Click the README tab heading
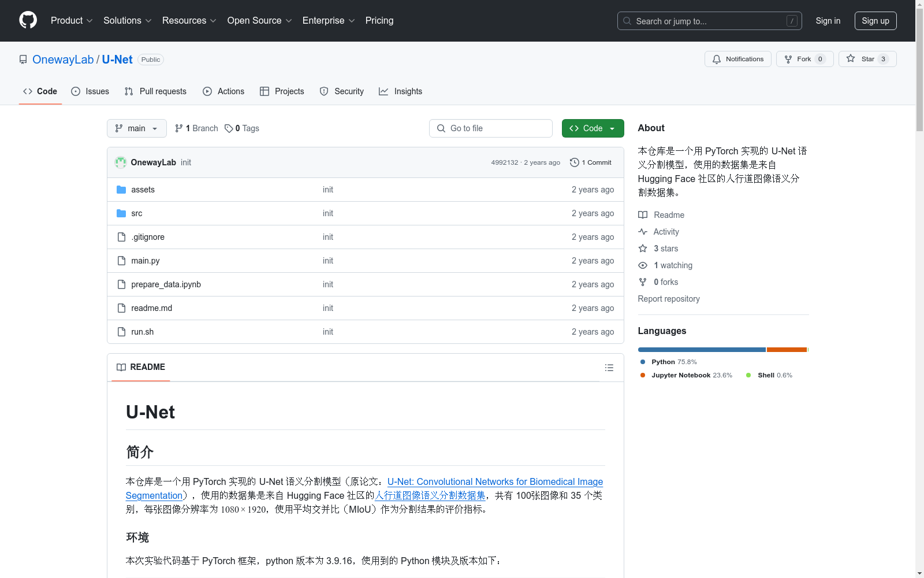924x578 pixels. tap(141, 367)
